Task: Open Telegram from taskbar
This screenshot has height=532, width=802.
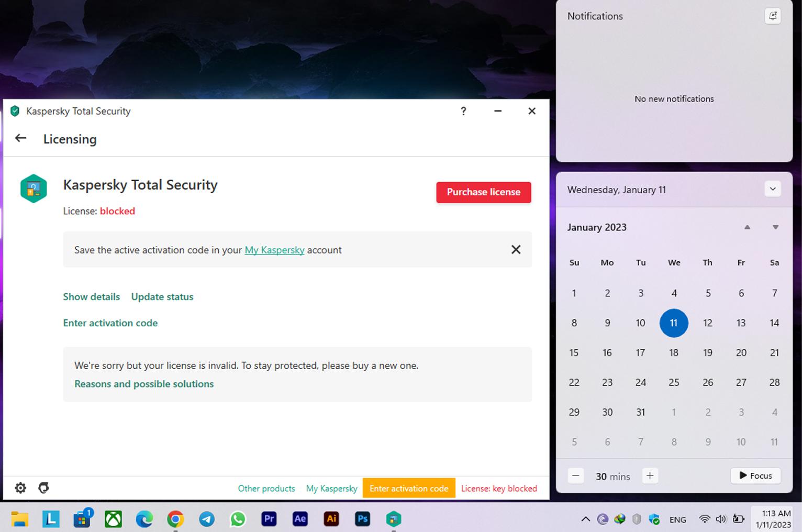Action: (x=207, y=519)
